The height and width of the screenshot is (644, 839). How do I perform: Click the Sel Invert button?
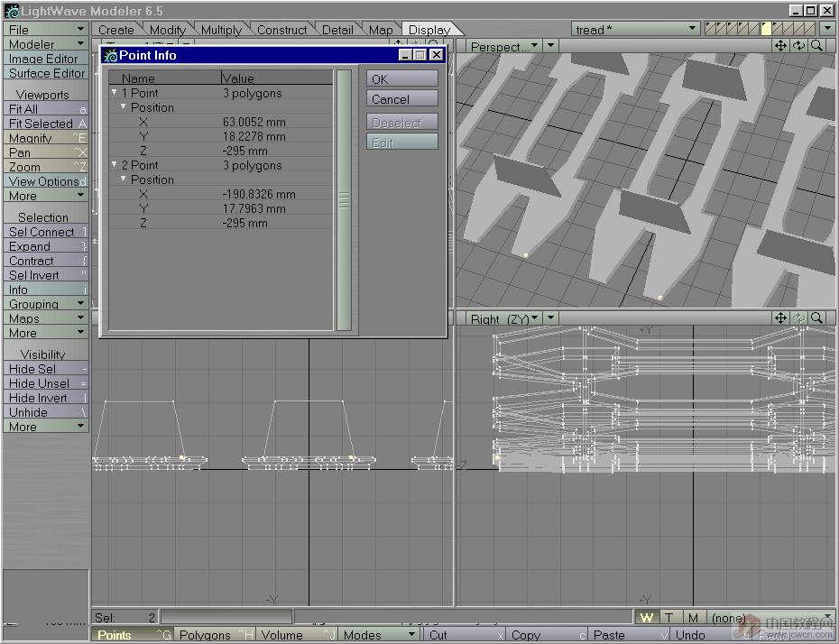click(x=46, y=275)
